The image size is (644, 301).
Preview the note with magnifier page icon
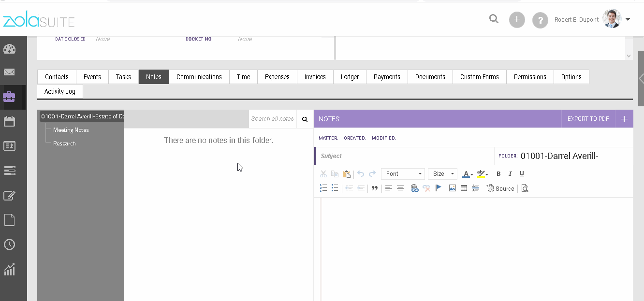click(525, 188)
